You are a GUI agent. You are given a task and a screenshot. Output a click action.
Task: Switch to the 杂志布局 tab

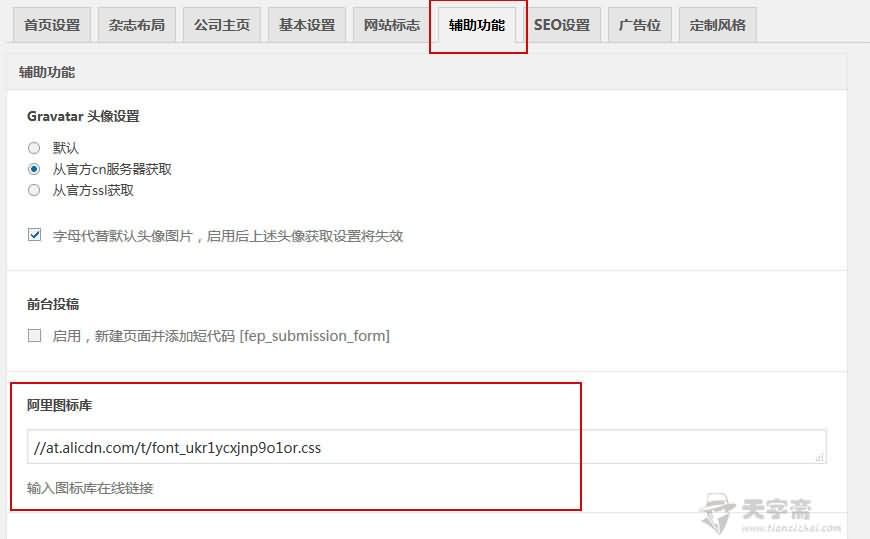(136, 25)
